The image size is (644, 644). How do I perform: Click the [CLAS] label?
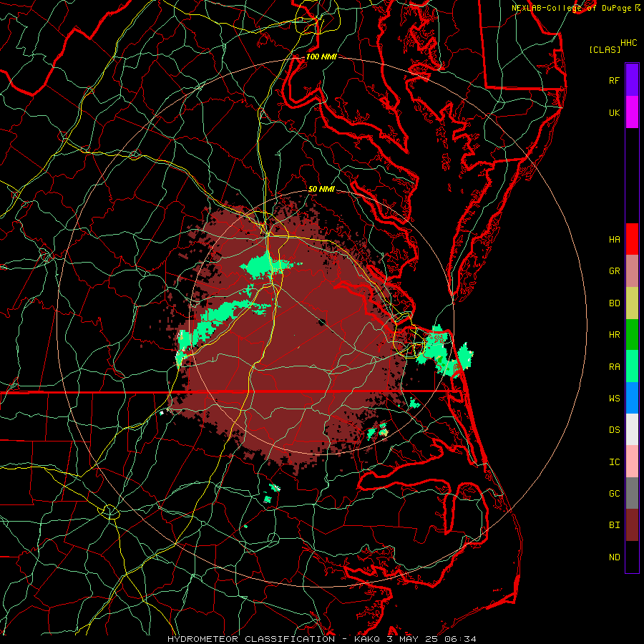click(605, 50)
